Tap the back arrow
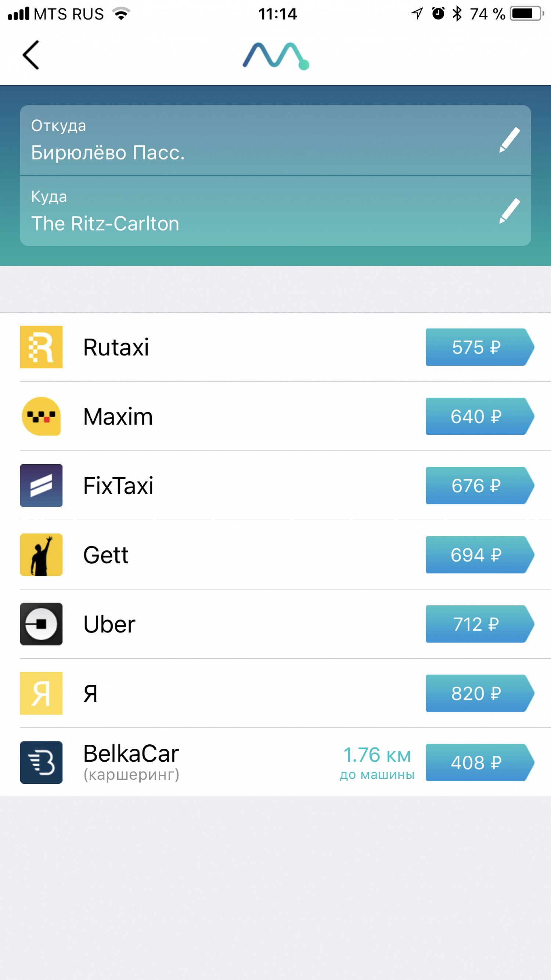 click(31, 55)
